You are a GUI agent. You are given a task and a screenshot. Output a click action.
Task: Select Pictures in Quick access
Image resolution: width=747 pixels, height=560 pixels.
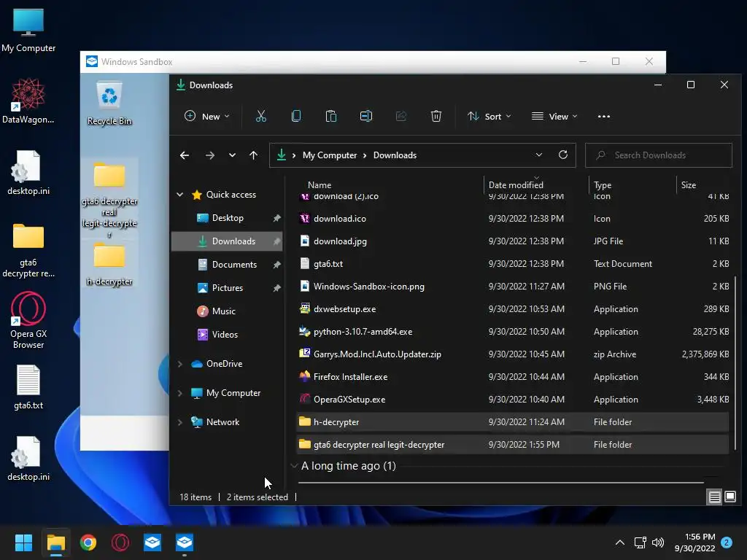coord(227,287)
